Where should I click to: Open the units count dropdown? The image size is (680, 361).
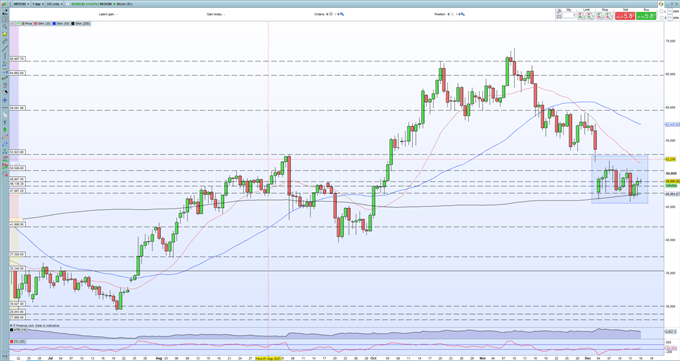click(x=55, y=4)
